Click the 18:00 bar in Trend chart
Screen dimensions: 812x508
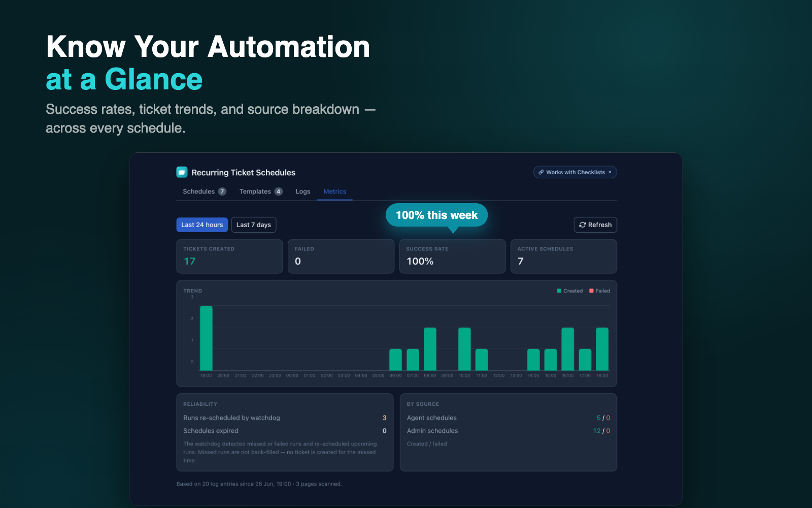602,349
